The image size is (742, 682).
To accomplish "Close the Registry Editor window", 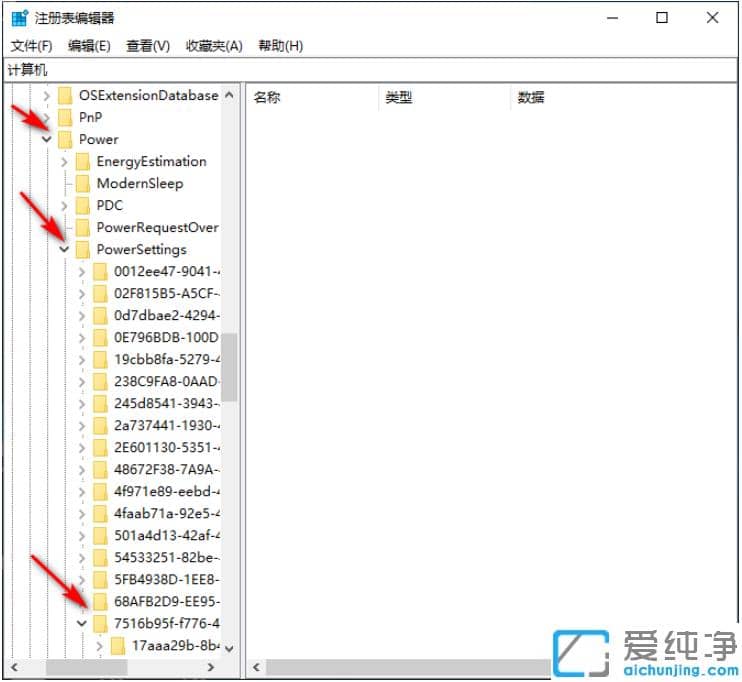I will (712, 18).
